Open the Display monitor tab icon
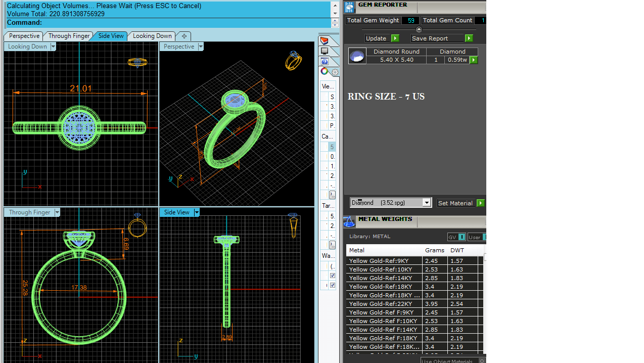 point(324,51)
